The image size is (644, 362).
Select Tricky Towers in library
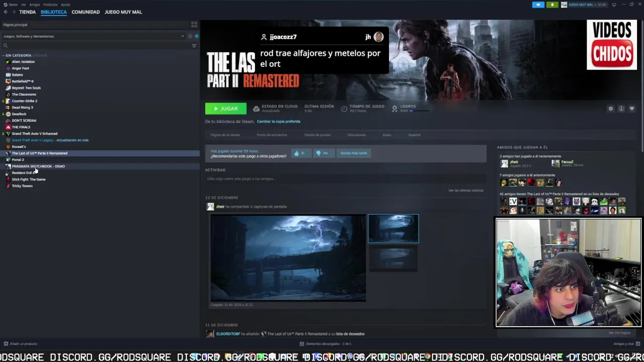pos(22,186)
